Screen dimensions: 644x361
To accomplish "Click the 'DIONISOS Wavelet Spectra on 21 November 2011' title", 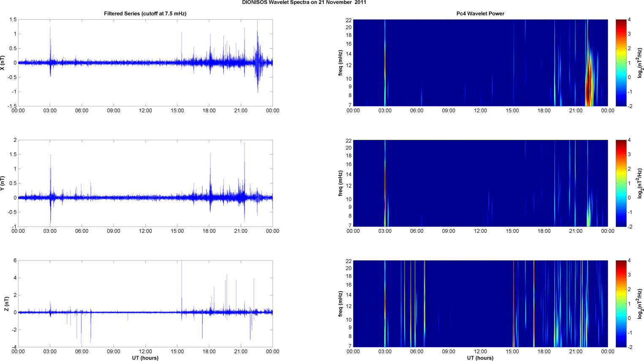I will click(304, 3).
